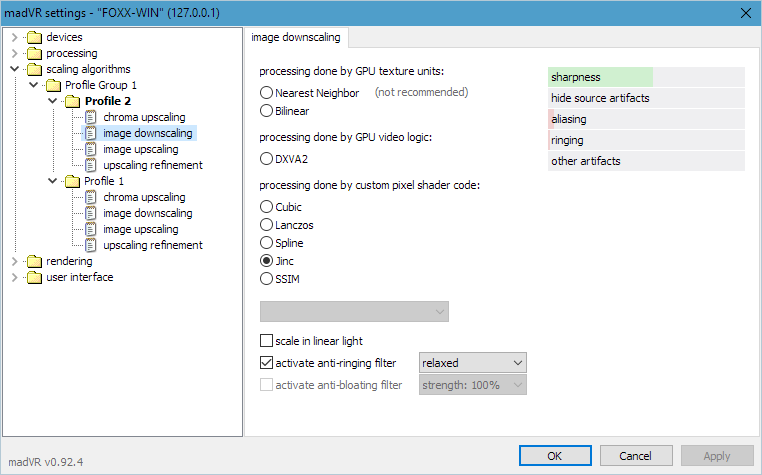This screenshot has width=762, height=475.
Task: Click the aliasing rating bar
Action: (x=646, y=119)
